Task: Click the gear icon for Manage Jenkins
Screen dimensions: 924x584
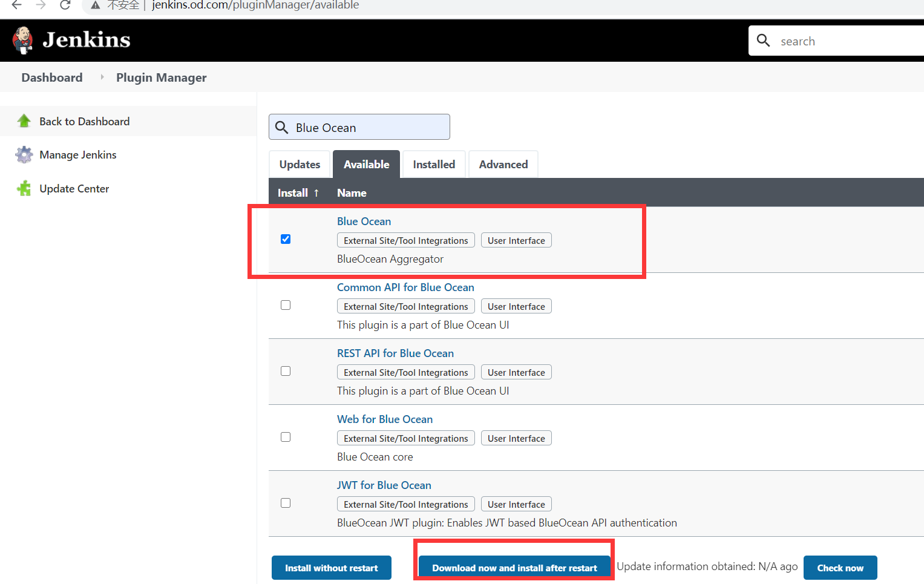Action: pos(24,155)
